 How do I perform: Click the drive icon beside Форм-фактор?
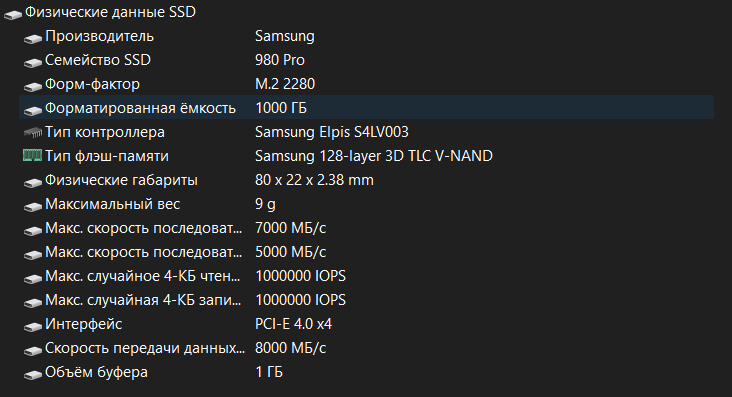point(33,87)
